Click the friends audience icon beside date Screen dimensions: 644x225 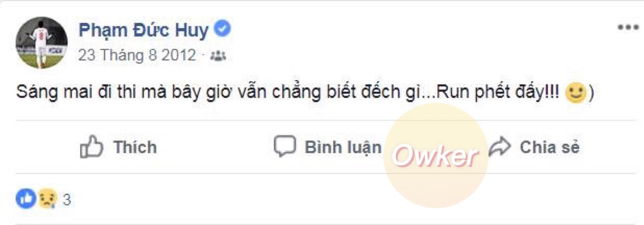click(x=218, y=56)
